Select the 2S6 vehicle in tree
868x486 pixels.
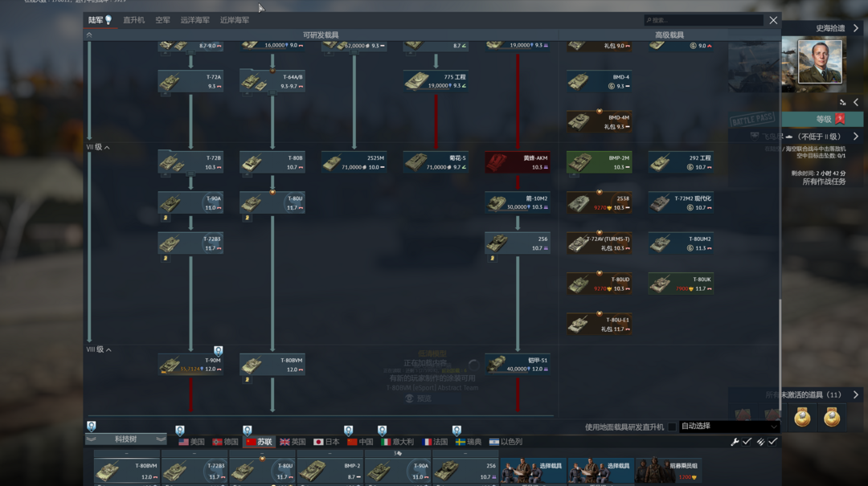[518, 243]
